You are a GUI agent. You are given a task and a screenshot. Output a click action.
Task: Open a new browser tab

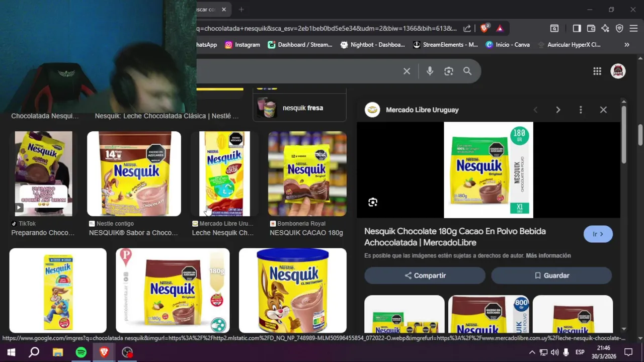(241, 9)
